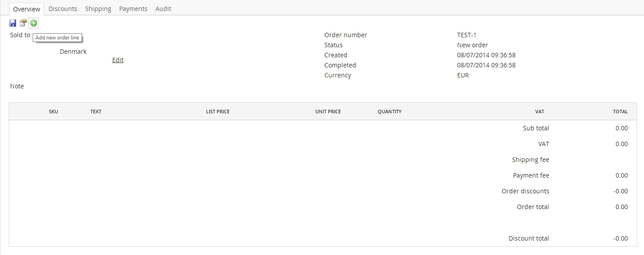Go to the Payments tab
The width and height of the screenshot is (644, 255).
133,9
